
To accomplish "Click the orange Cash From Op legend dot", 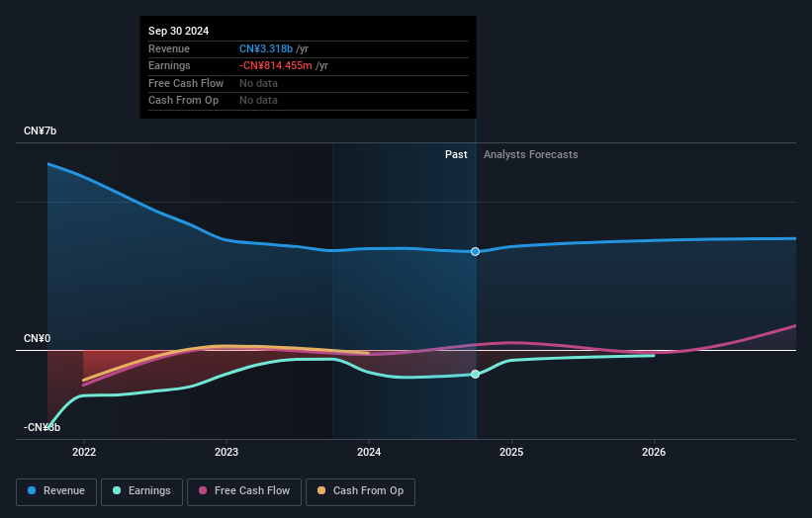I will [321, 490].
